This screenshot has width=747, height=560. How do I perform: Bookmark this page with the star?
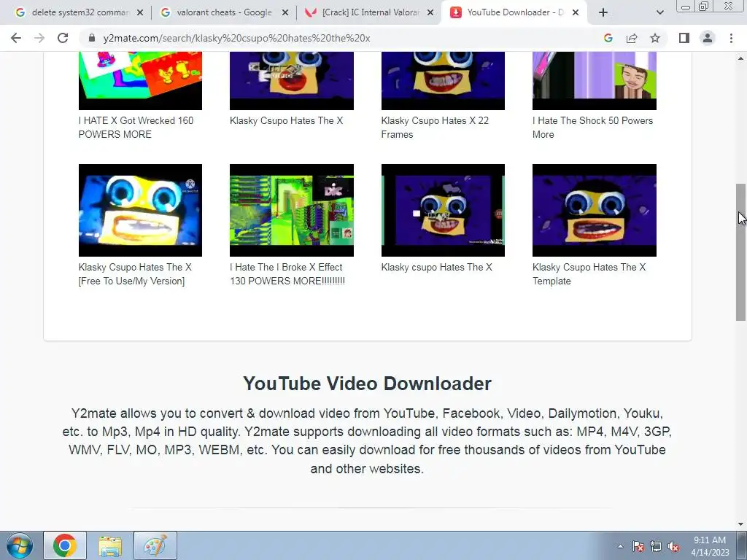coord(655,38)
